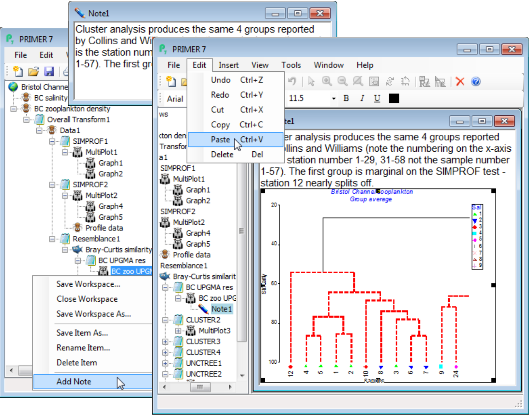Choose Redo from the Edit menu
Screen dimensions: 532x417
pyautogui.click(x=236, y=95)
